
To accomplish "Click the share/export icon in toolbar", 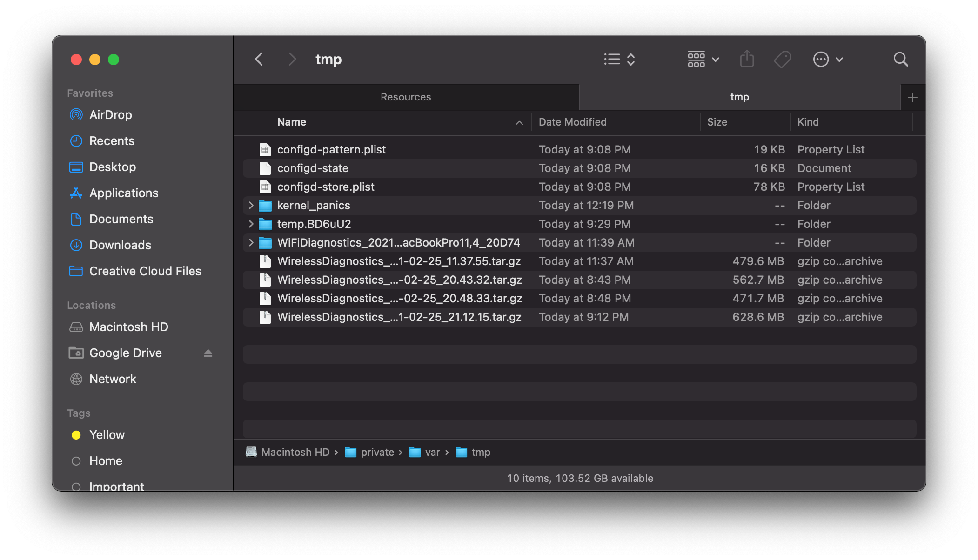I will (747, 59).
